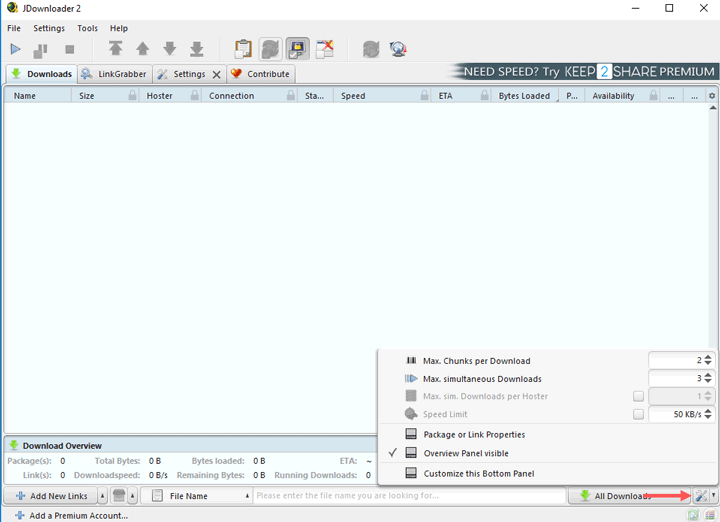The width and height of the screenshot is (720, 522).
Task: Click the Speed Limit icon
Action: [x=411, y=414]
